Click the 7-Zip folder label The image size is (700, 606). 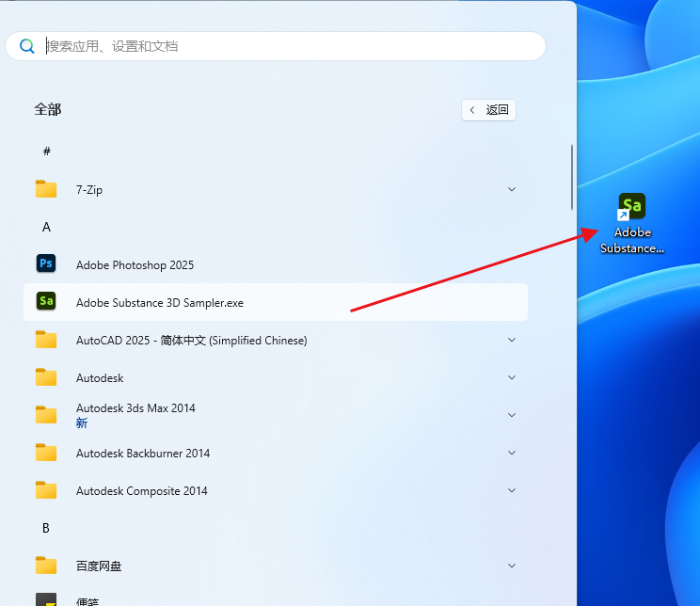pos(89,190)
